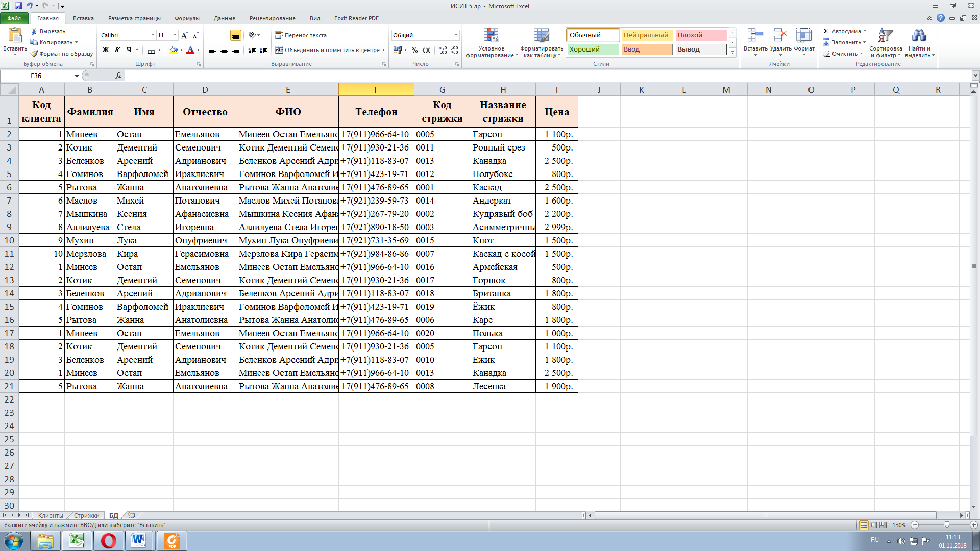This screenshot has width=980, height=551.
Task: Toggle Wrap Text option
Action: coord(301,35)
